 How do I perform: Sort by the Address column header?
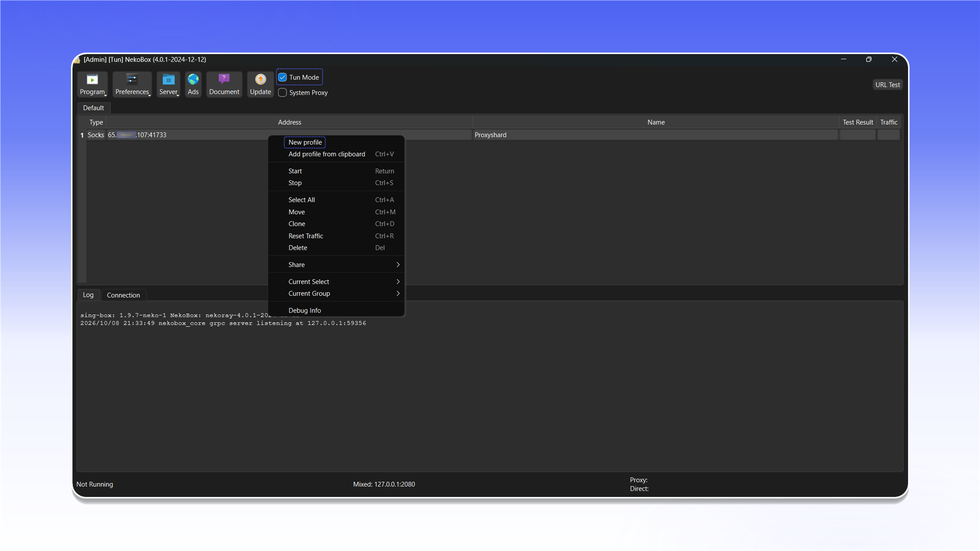click(289, 122)
